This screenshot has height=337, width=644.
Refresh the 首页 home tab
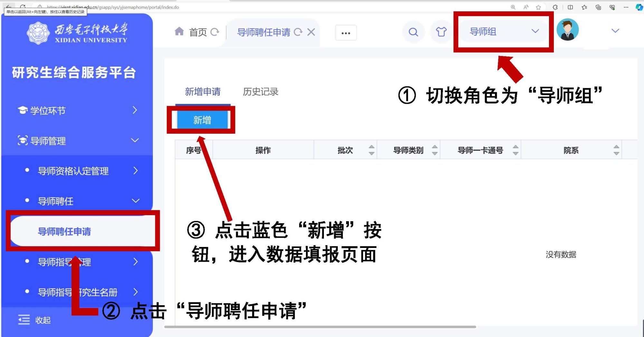[215, 32]
